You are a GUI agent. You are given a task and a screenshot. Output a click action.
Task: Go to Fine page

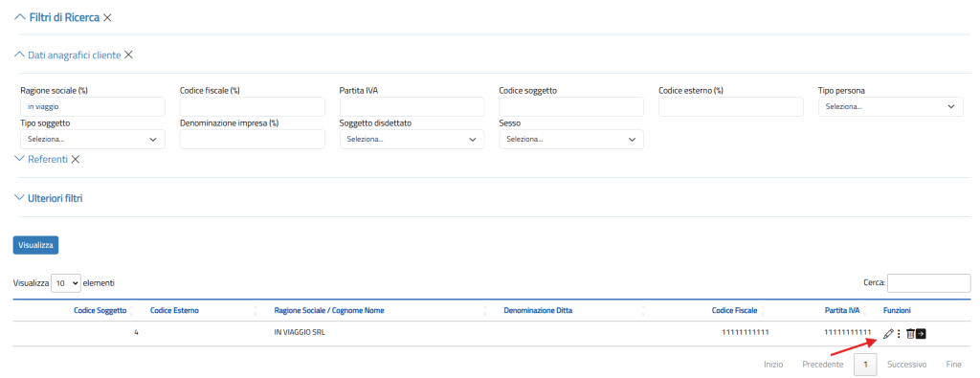click(x=954, y=365)
